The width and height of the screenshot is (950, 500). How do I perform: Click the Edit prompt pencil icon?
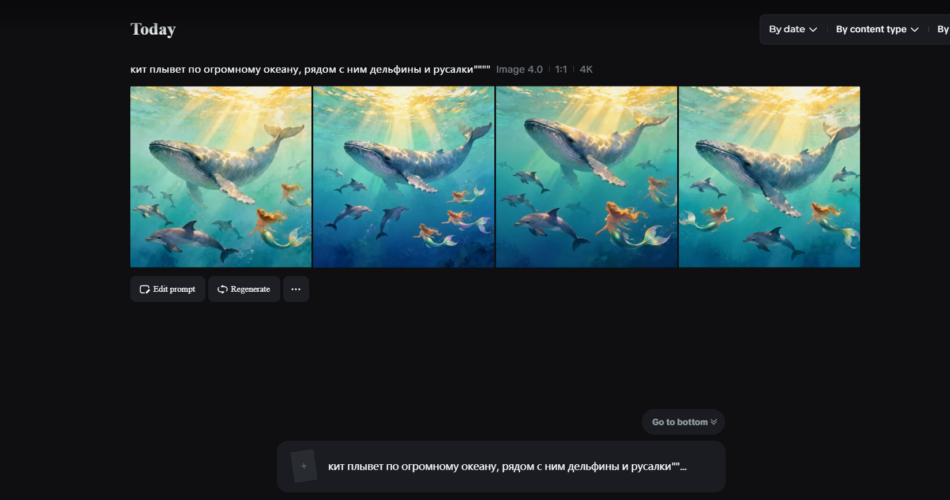click(145, 289)
